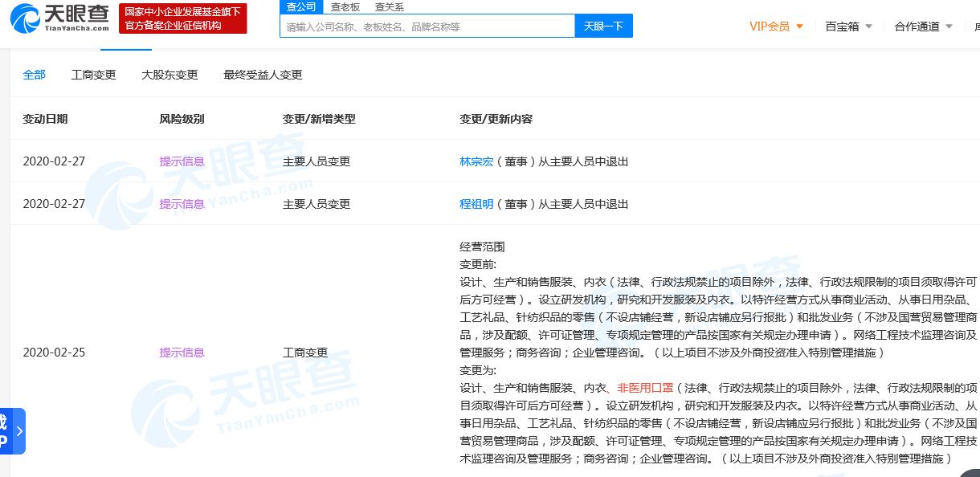Image resolution: width=980 pixels, height=477 pixels.
Task: Focus the company name search field
Action: tap(427, 26)
